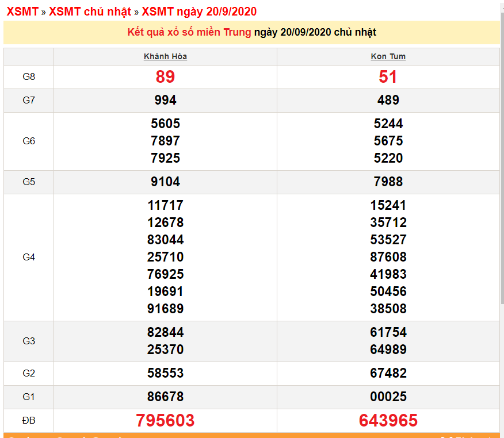The width and height of the screenshot is (504, 438).
Task: Click Khánh Hòa G8 winning number 89
Action: [x=165, y=76]
